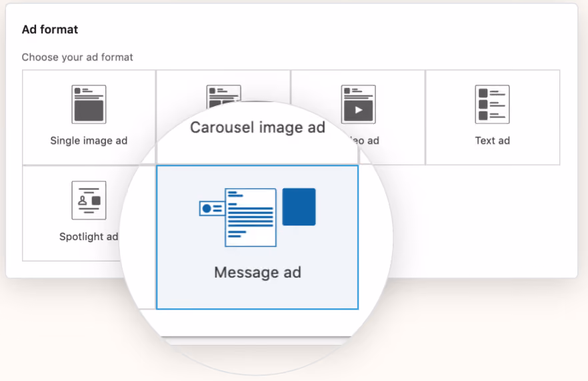Click the video ad play icon
The width and height of the screenshot is (588, 381).
[358, 104]
